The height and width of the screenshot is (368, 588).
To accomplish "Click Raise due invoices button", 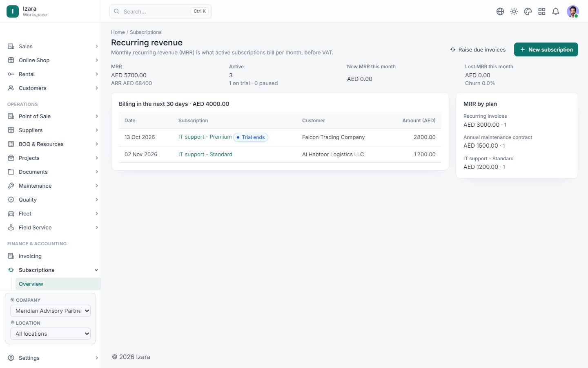I will click(478, 49).
